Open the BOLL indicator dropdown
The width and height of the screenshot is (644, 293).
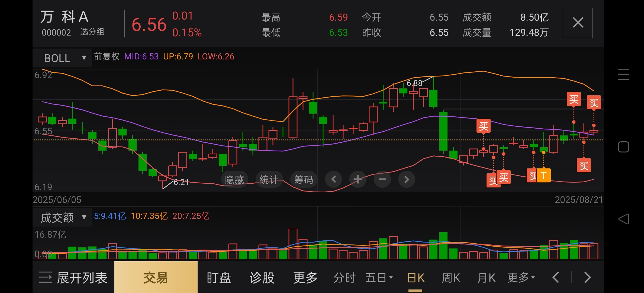coord(62,58)
